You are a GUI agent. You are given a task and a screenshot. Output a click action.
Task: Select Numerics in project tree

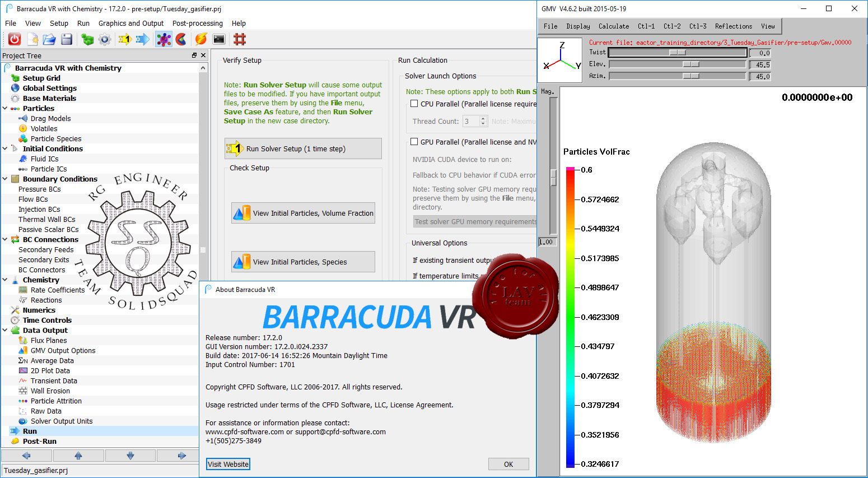[x=39, y=310]
